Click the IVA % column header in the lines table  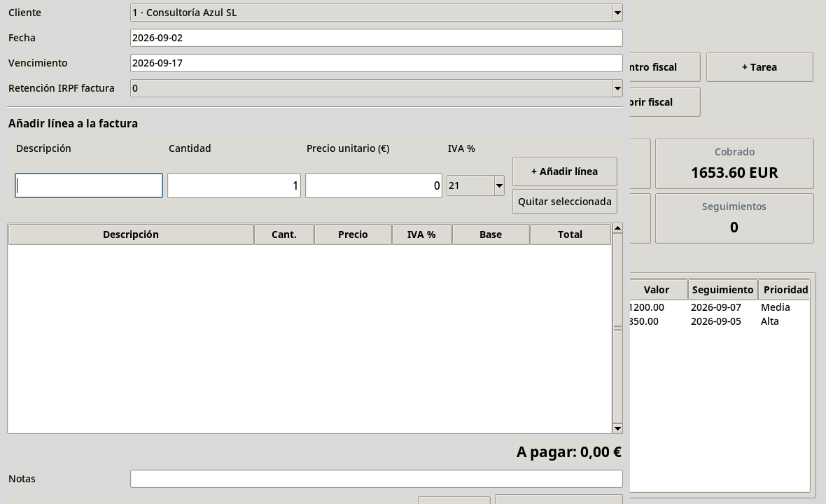[421, 234]
